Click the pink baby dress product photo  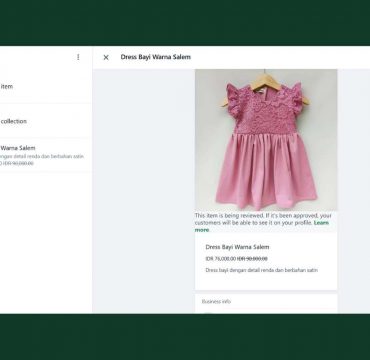tap(266, 140)
